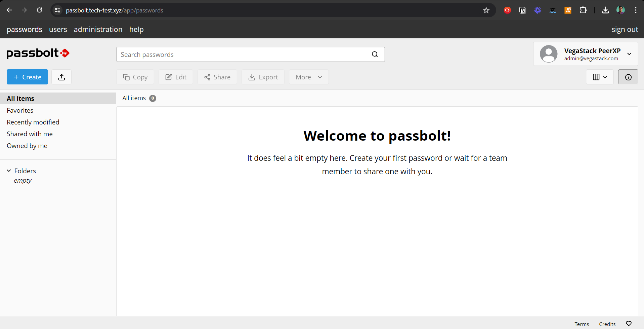Click the search magnifier icon
This screenshot has width=644, height=329.
pyautogui.click(x=375, y=54)
